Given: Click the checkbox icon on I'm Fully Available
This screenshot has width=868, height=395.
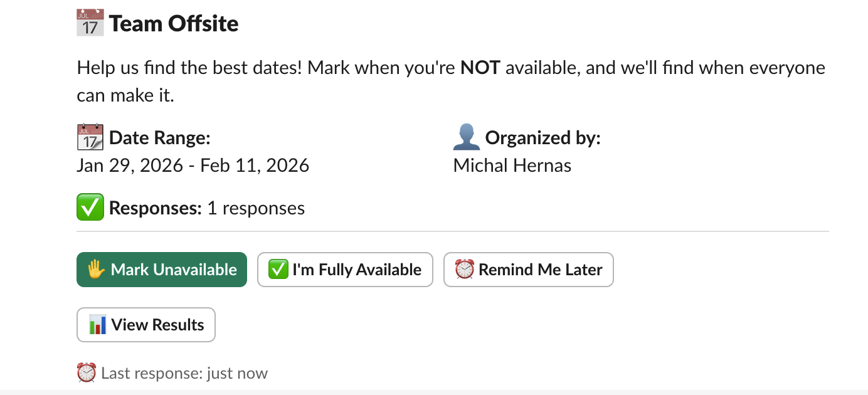Looking at the screenshot, I should [278, 269].
